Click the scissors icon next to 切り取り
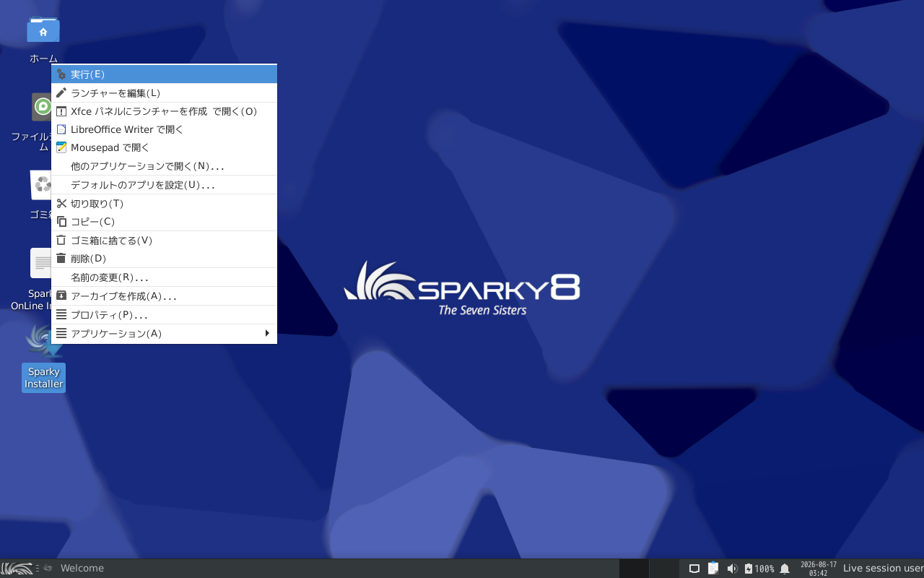This screenshot has height=578, width=924. click(61, 204)
